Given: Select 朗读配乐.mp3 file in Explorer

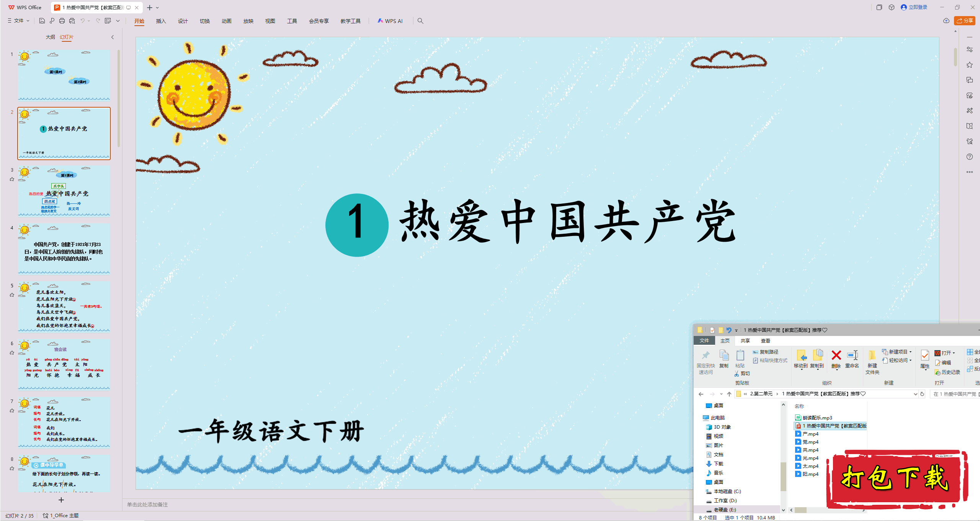Looking at the screenshot, I should [813, 418].
